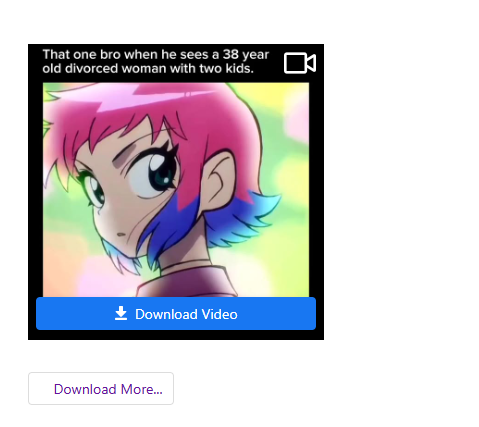Open the Download More... link
This screenshot has width=479, height=427.
(x=101, y=389)
